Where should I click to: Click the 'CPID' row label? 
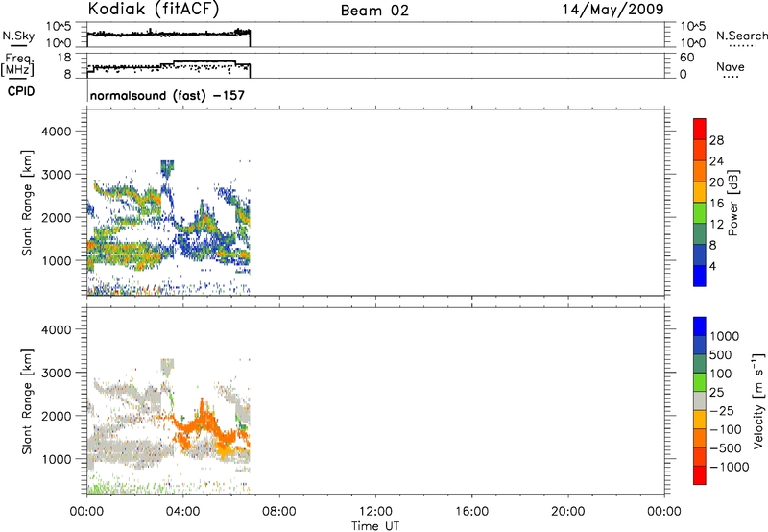pyautogui.click(x=21, y=91)
